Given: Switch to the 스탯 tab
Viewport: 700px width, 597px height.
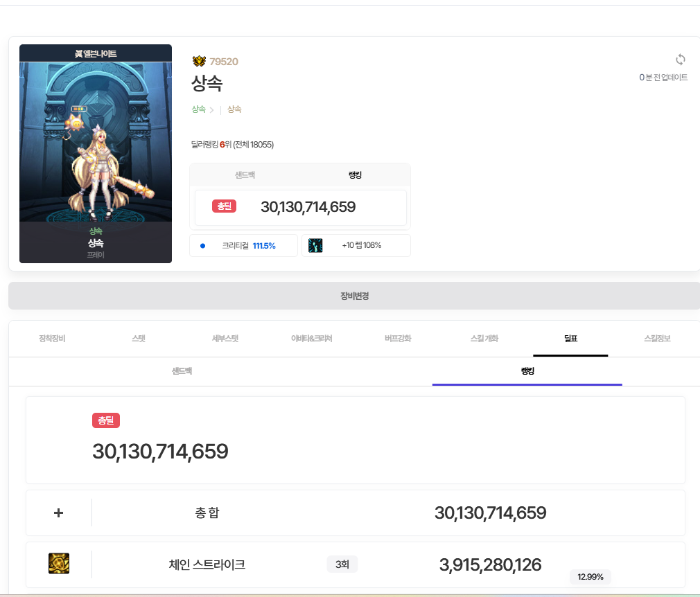Looking at the screenshot, I should click(x=139, y=339).
